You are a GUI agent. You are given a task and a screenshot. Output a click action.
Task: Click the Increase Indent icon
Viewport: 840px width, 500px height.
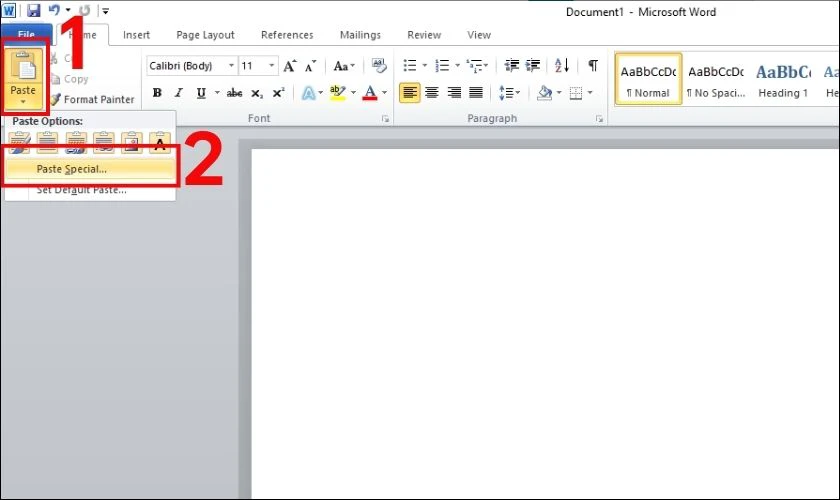pyautogui.click(x=532, y=65)
